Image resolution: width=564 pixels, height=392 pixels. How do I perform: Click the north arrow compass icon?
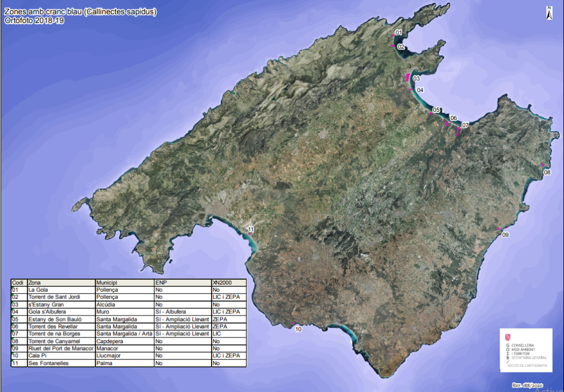pyautogui.click(x=549, y=12)
